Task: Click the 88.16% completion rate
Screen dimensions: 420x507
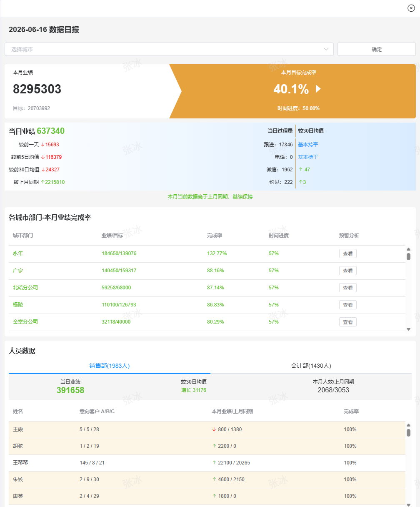Action: (x=215, y=271)
